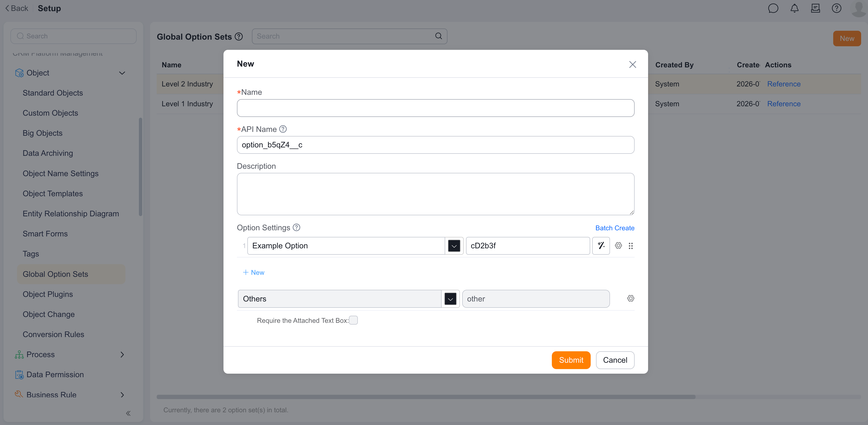Click drag handle dots for Example Option
This screenshot has width=868, height=425.
[x=631, y=246]
